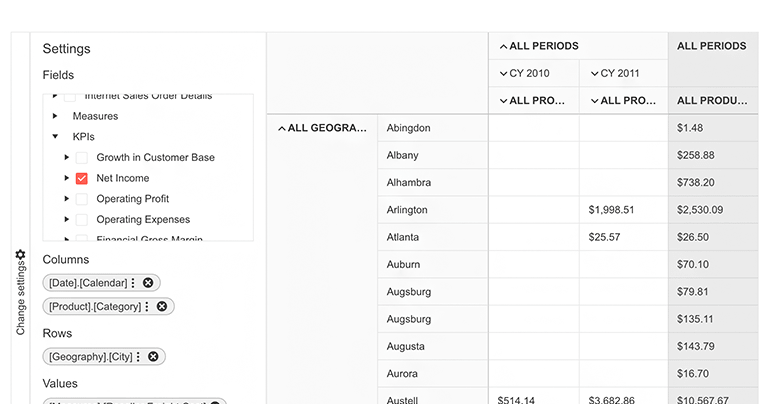Click the Change settings gear icon
The image size is (770, 404).
tap(20, 255)
